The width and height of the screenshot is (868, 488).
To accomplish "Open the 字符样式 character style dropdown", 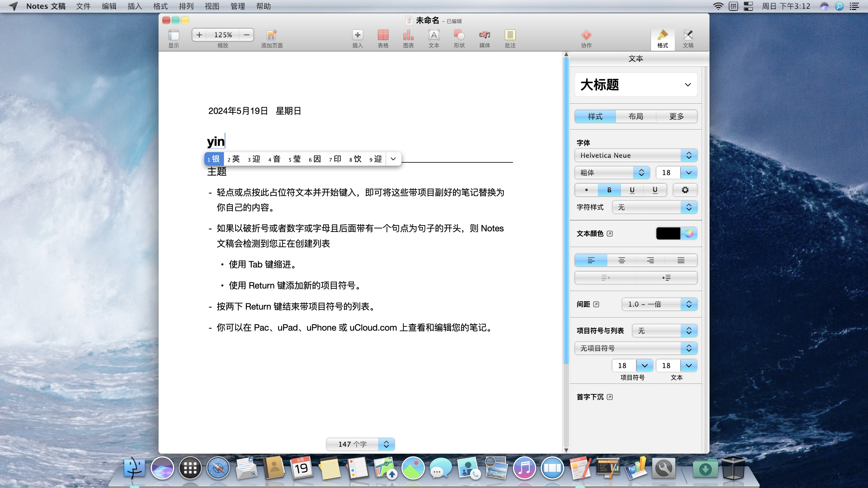I will click(x=654, y=207).
